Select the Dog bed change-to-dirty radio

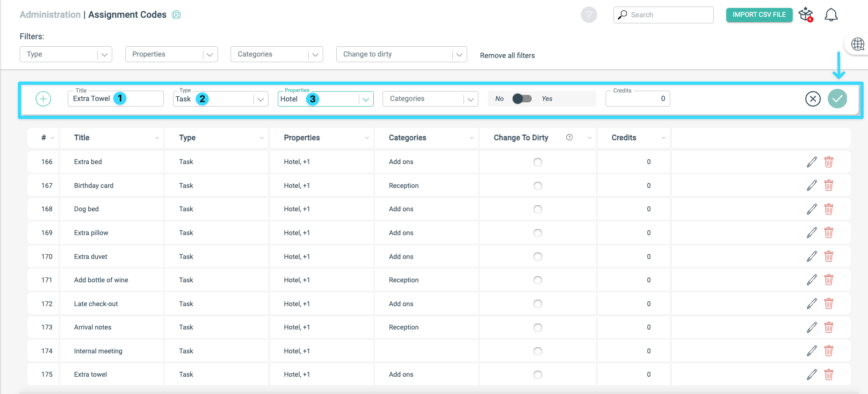point(538,209)
